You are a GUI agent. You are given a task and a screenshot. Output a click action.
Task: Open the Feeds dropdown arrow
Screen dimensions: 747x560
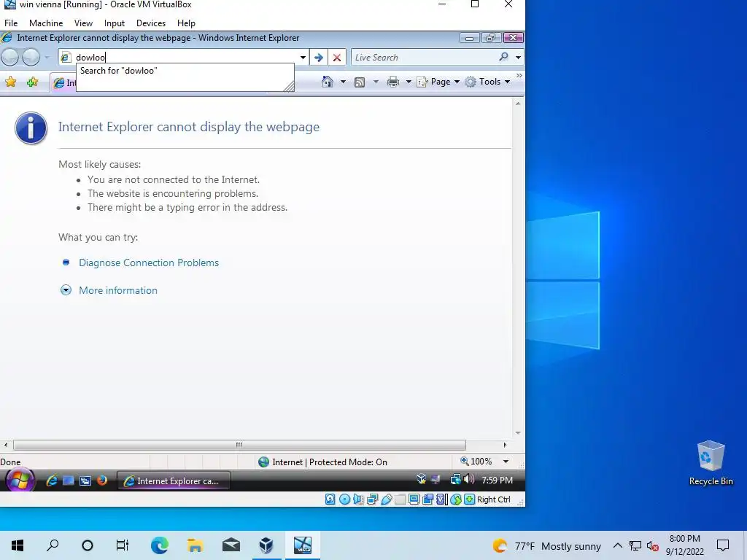pos(376,82)
